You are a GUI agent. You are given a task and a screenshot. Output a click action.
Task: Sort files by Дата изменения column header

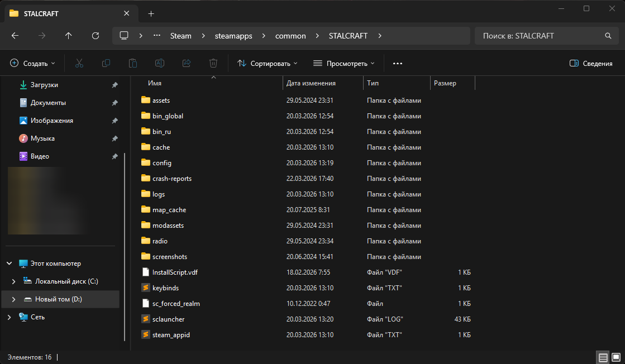[311, 83]
